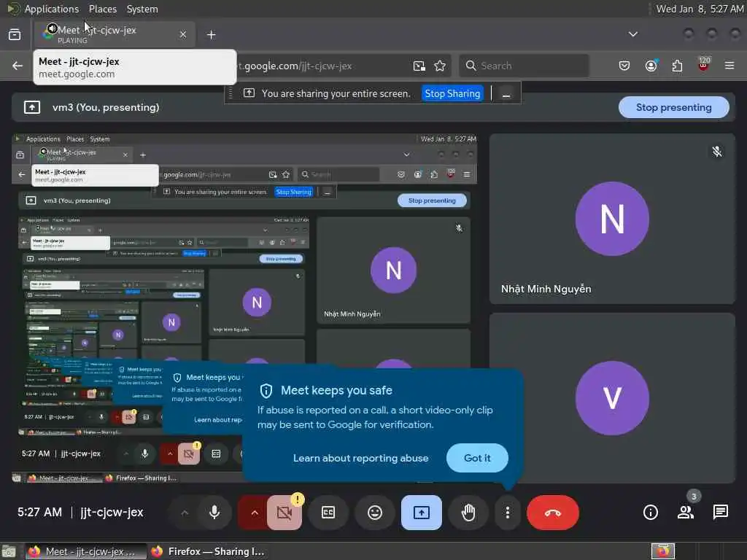Leave the call with the red hang-up button

point(553,513)
